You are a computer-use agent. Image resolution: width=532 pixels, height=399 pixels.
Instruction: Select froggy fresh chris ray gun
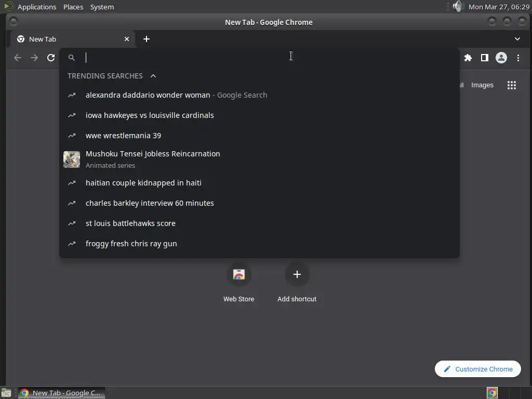259,244
